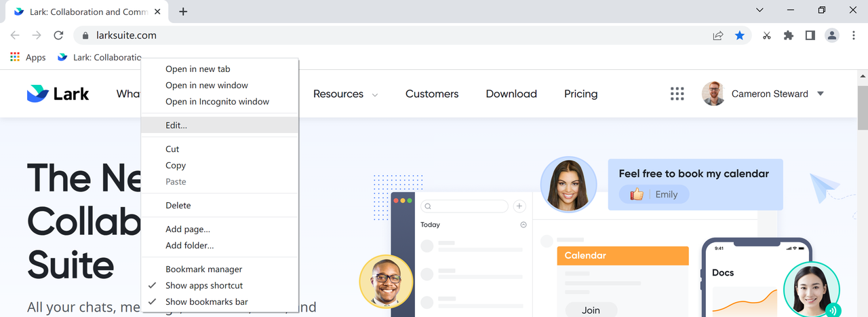Image resolution: width=868 pixels, height=317 pixels.
Task: Select Bookmark manager from context menu
Action: pos(203,269)
